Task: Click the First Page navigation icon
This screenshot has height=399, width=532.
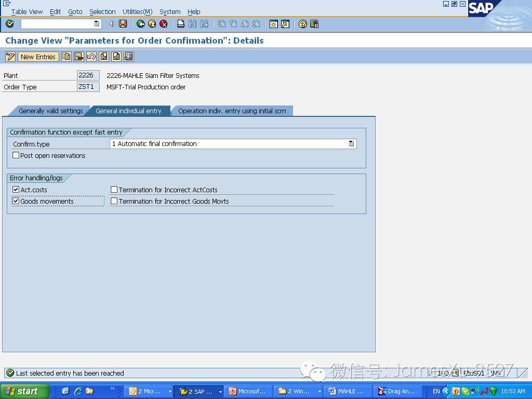Action: point(221,24)
